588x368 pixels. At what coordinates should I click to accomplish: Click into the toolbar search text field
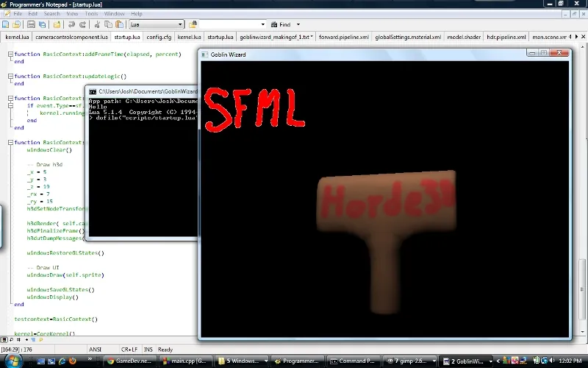(229, 24)
